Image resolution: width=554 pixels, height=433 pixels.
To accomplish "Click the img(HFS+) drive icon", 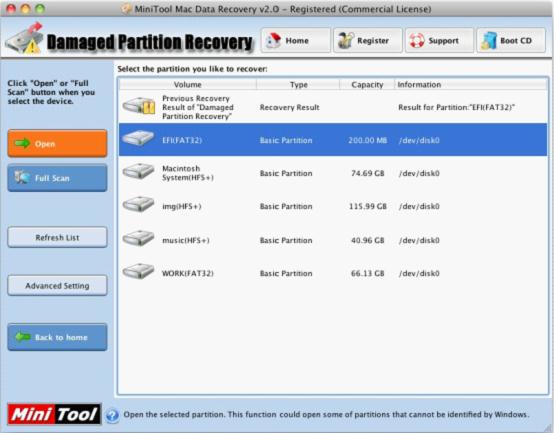I will (138, 204).
